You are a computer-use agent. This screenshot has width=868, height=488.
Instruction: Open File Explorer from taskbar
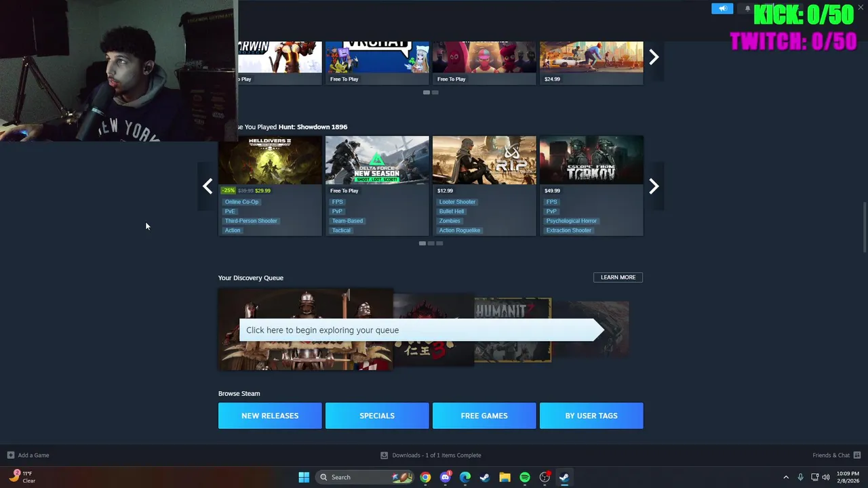(x=505, y=477)
